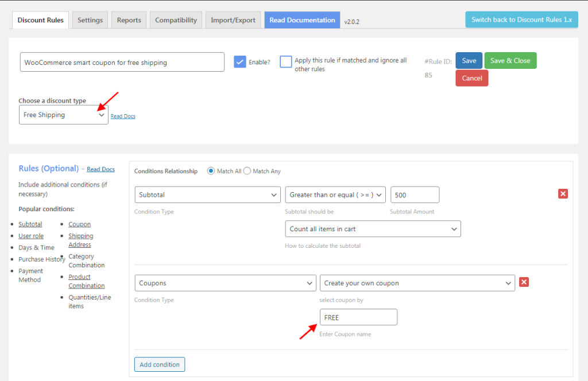Click the Subtotal Amount field showing 500

click(415, 195)
